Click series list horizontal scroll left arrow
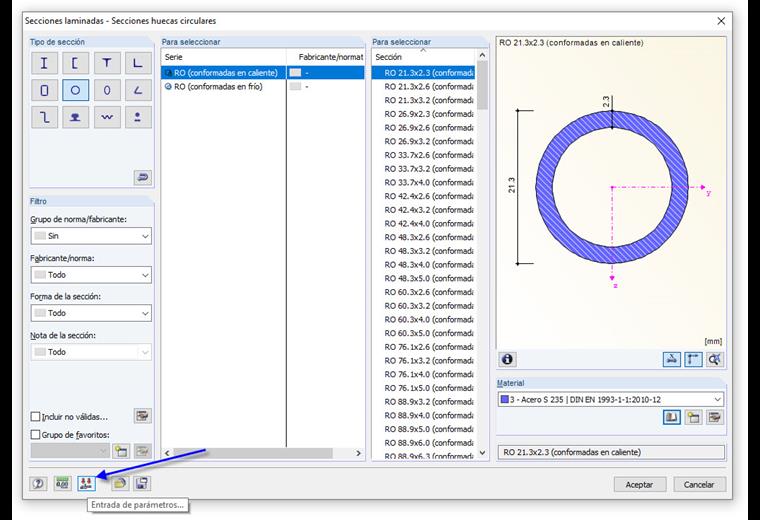The height and width of the screenshot is (520, 760). point(167,453)
